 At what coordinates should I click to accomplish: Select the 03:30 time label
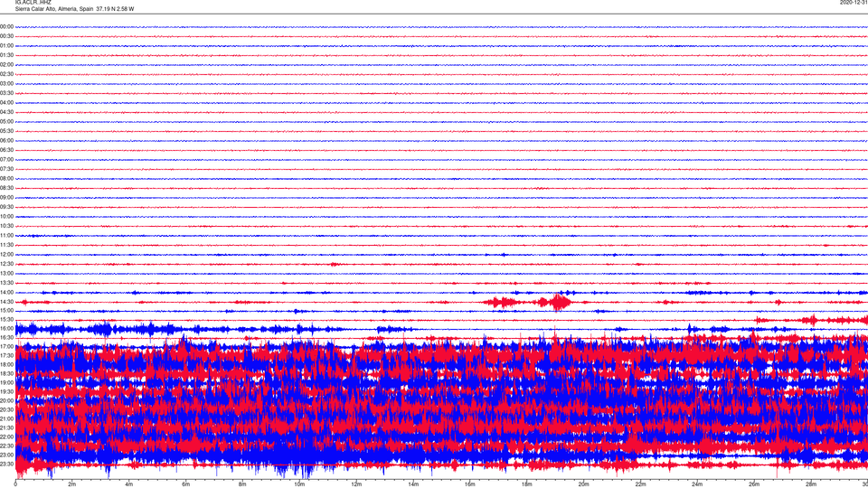pos(6,93)
